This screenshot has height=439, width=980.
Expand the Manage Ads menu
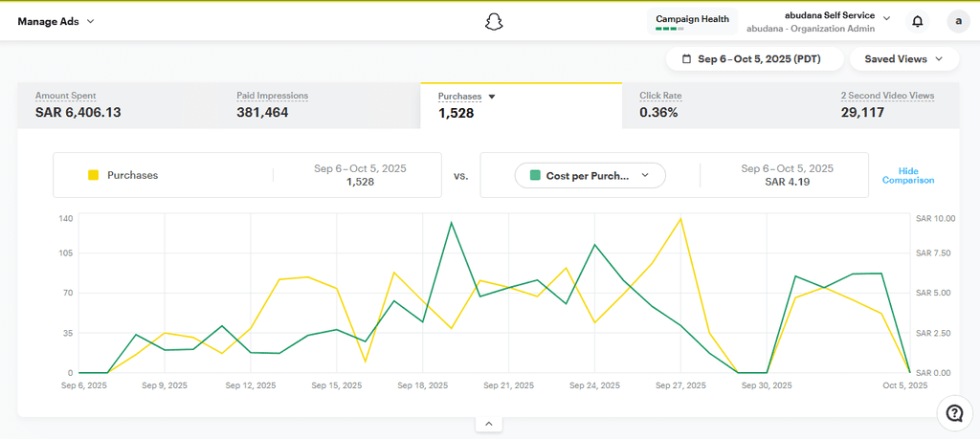click(56, 21)
